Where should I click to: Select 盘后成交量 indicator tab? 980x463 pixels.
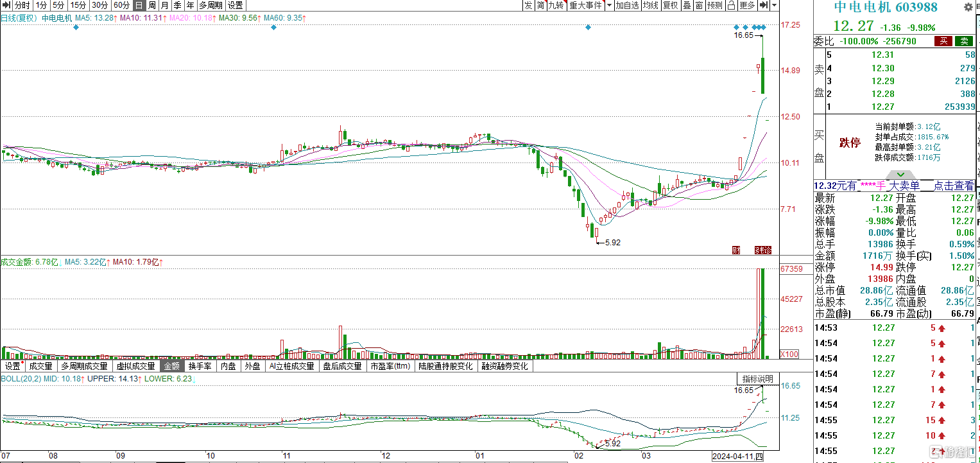click(343, 366)
